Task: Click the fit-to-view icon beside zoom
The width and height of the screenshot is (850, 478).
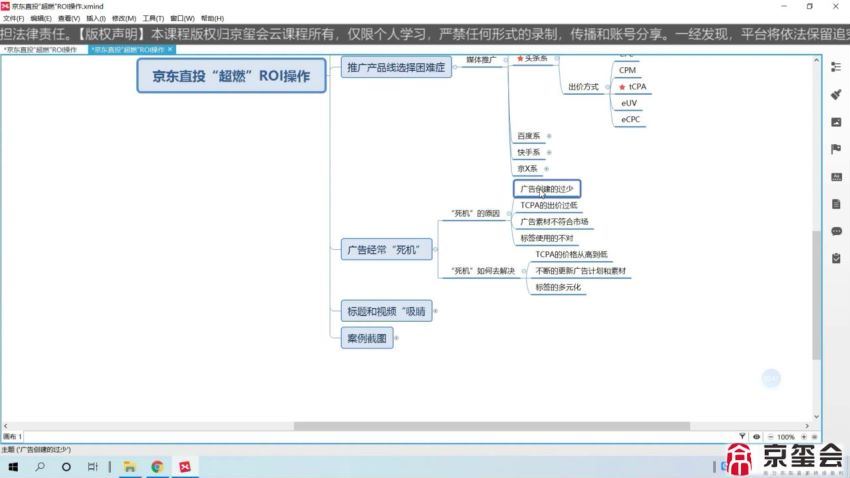Action: (814, 436)
